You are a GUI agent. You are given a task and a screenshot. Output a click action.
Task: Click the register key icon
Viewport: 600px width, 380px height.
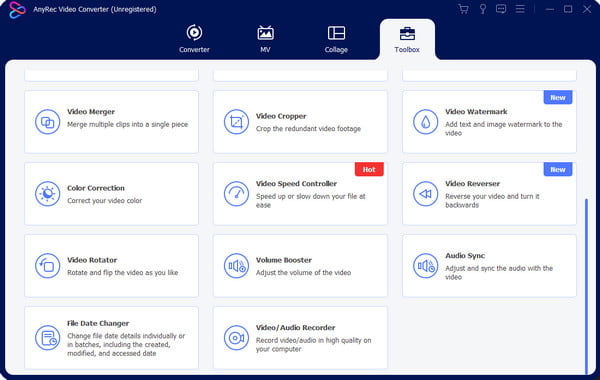point(483,9)
